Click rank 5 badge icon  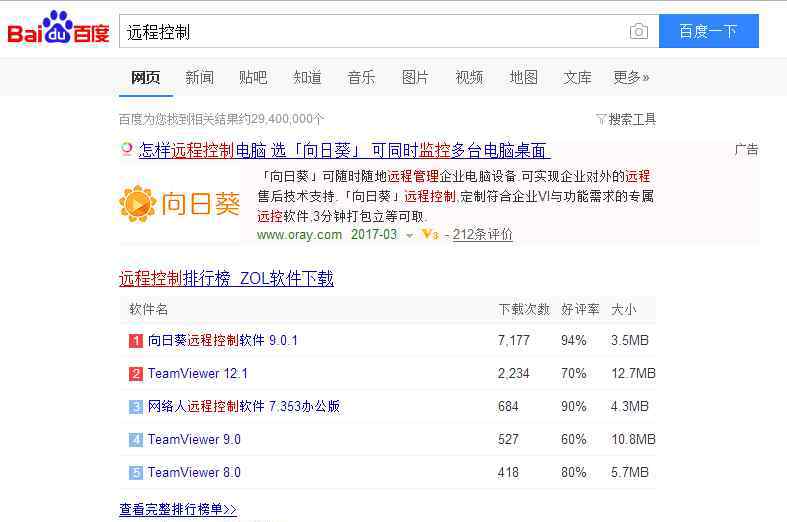pyautogui.click(x=136, y=473)
